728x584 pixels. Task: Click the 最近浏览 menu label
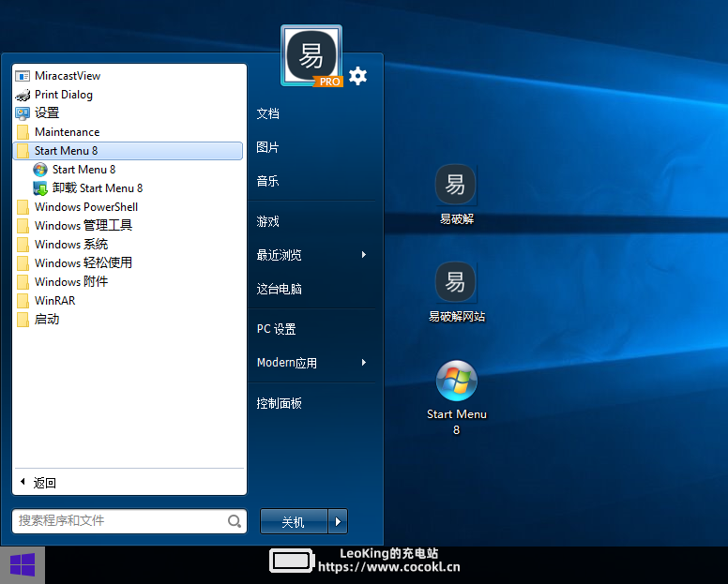(279, 255)
